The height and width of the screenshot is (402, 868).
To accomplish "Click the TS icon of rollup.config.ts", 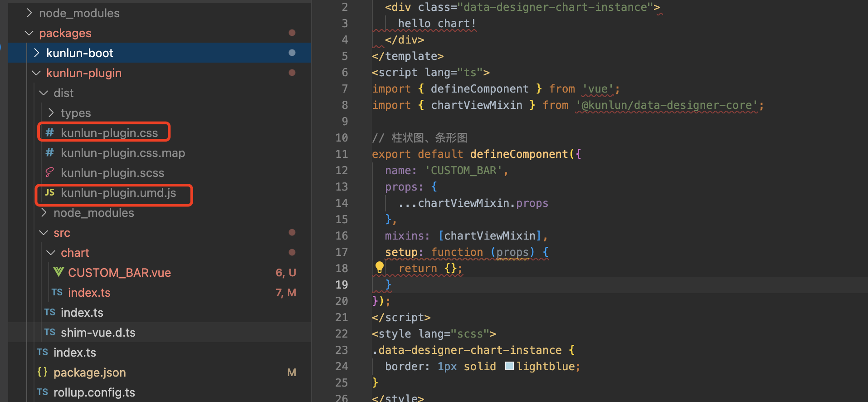I will 43,392.
